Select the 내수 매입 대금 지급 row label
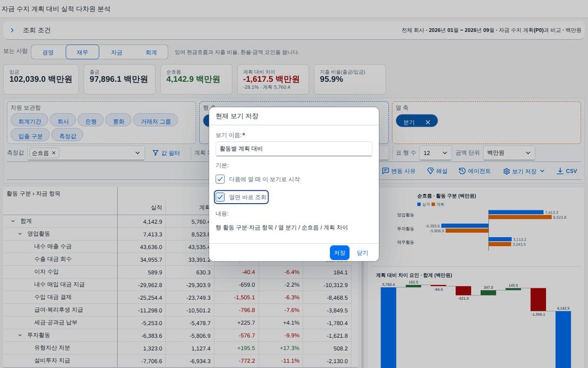This screenshot has width=588, height=368. (59, 285)
